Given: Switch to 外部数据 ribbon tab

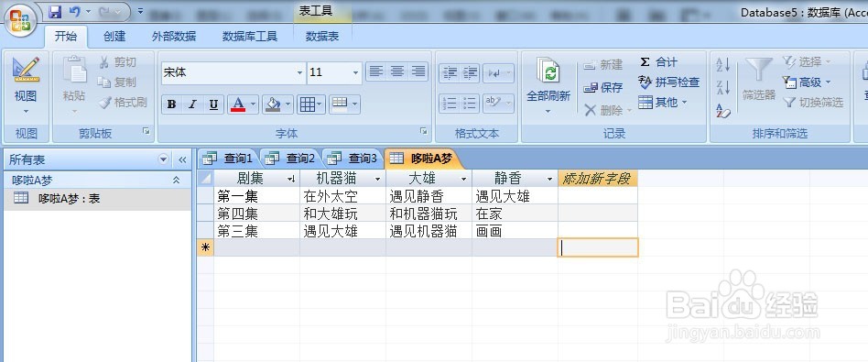Looking at the screenshot, I should coord(174,37).
